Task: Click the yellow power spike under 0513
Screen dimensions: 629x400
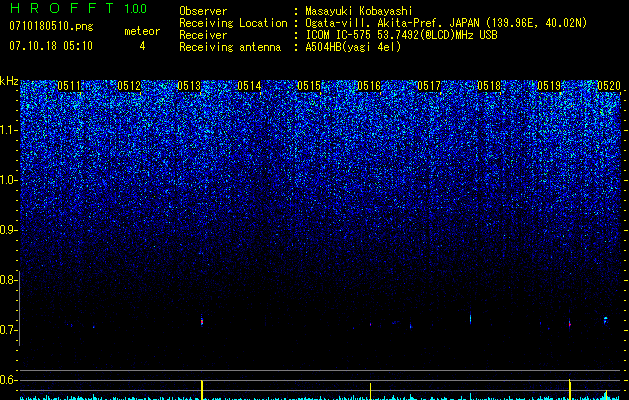Action: click(x=202, y=390)
